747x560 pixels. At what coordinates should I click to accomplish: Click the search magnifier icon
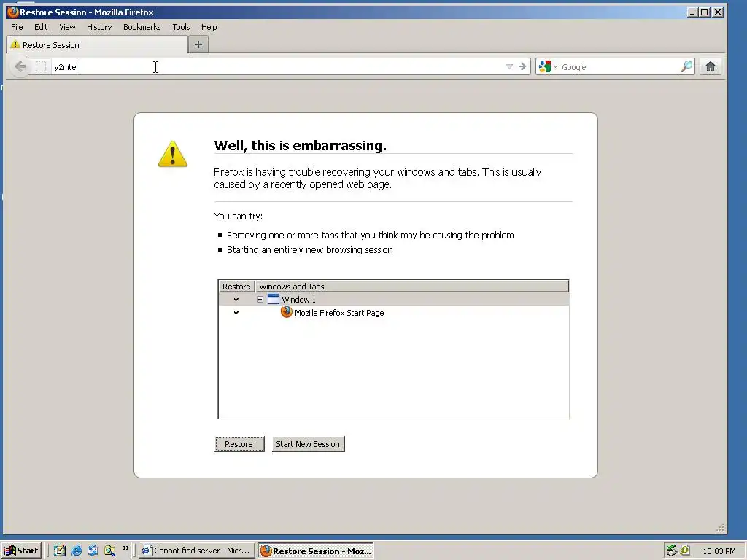pos(686,66)
